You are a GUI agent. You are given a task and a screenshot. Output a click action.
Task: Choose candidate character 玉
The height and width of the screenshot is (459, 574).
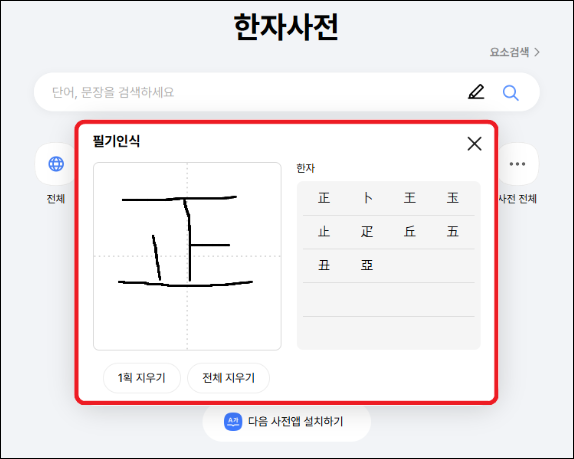click(452, 198)
